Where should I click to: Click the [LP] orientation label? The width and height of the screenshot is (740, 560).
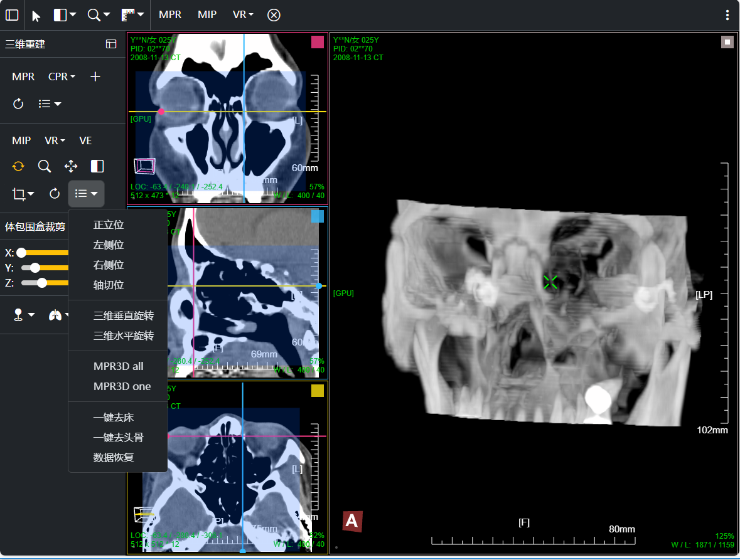point(704,294)
